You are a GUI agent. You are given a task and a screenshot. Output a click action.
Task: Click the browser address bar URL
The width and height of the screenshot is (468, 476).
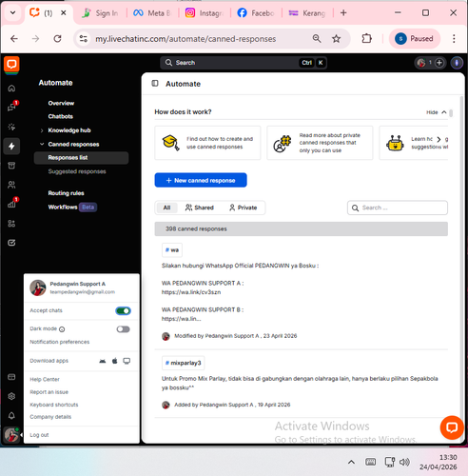[185, 39]
